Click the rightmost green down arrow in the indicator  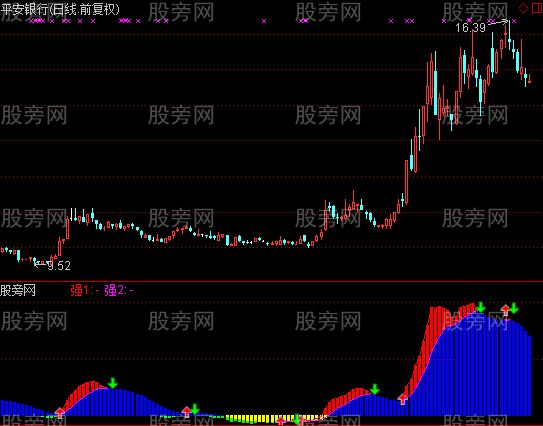tap(514, 308)
